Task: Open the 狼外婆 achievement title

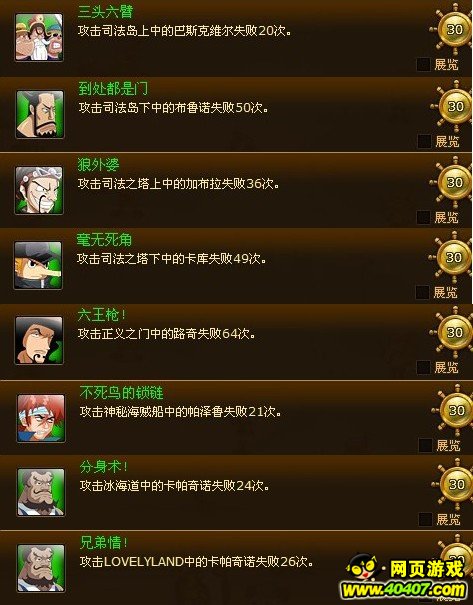Action: (98, 165)
